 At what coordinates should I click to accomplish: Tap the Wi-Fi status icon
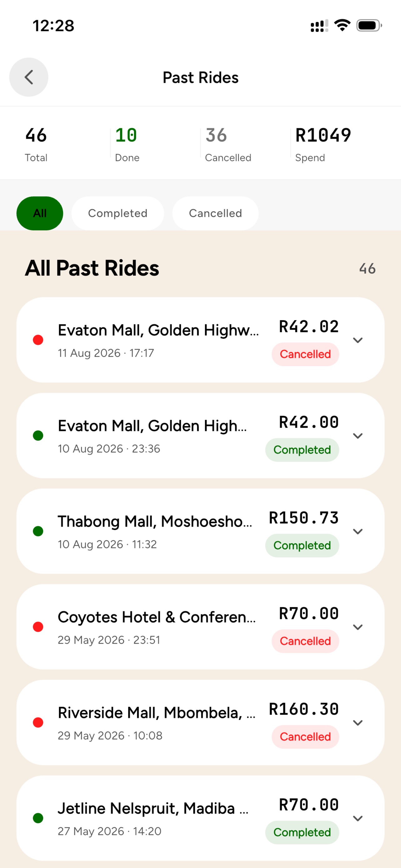pos(342,26)
